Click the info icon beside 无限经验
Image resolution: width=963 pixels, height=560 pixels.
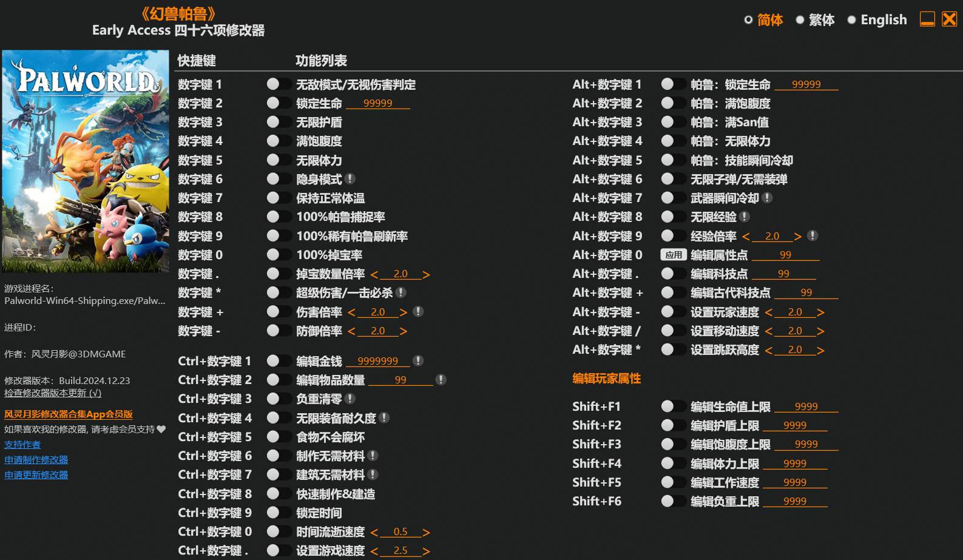point(745,217)
